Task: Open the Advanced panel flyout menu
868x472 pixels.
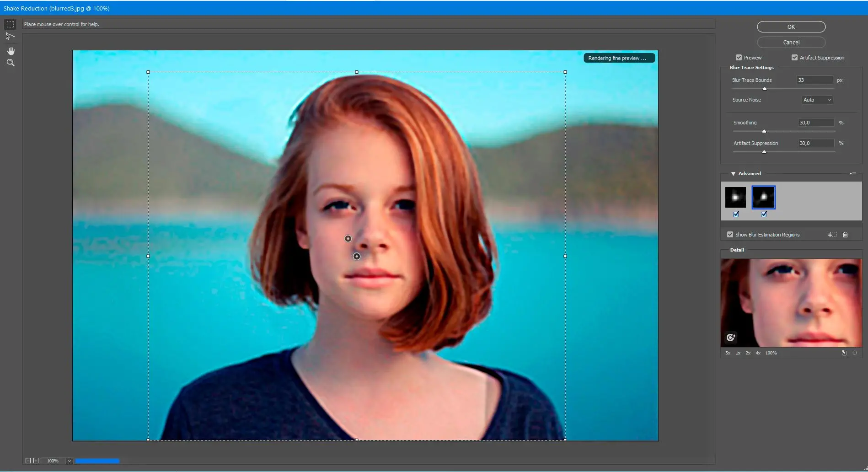Action: 853,174
